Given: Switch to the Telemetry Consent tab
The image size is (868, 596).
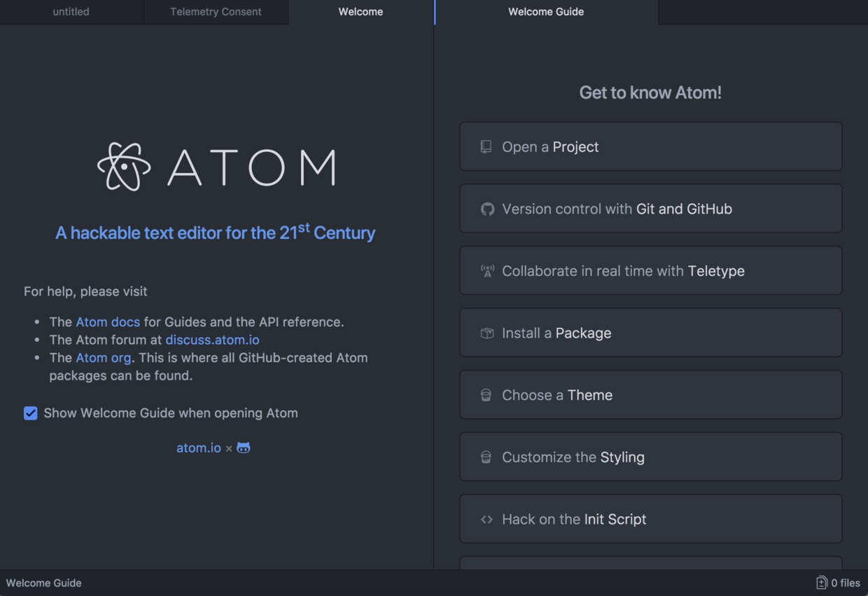Looking at the screenshot, I should click(x=216, y=12).
